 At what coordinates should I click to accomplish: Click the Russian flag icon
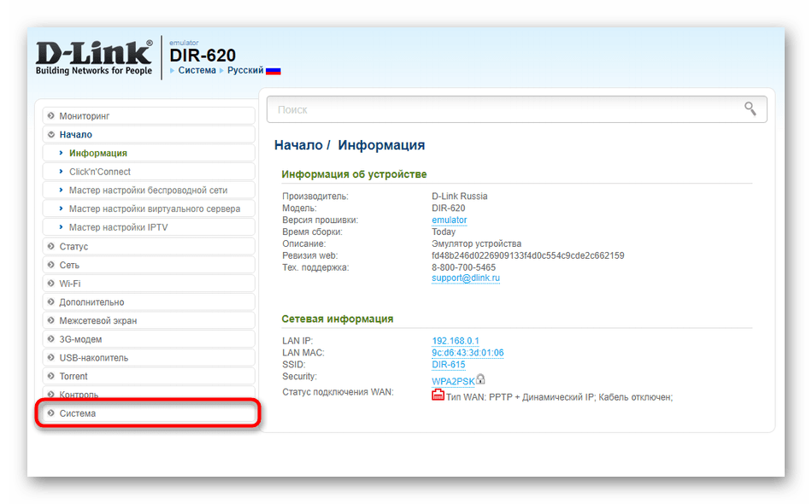point(273,71)
